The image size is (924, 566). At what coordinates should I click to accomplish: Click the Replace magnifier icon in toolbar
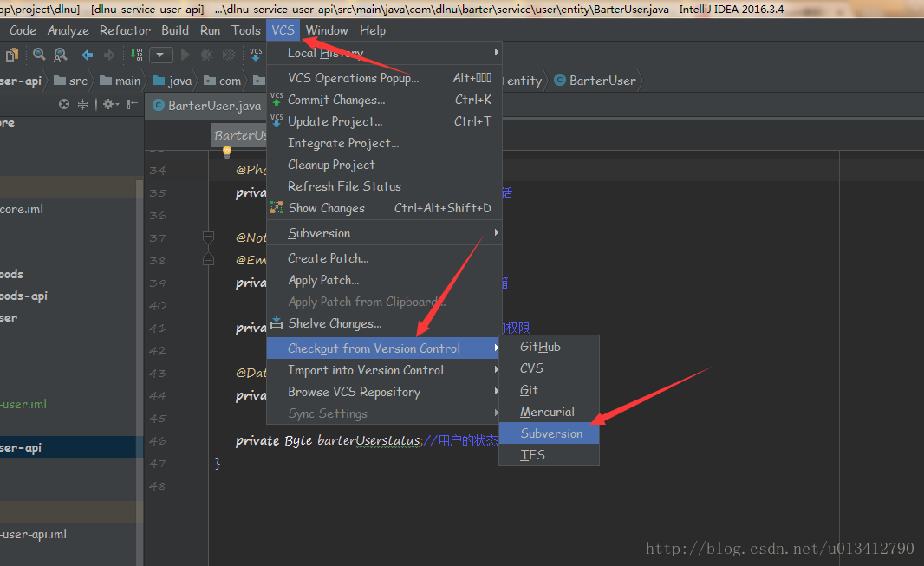click(x=60, y=54)
